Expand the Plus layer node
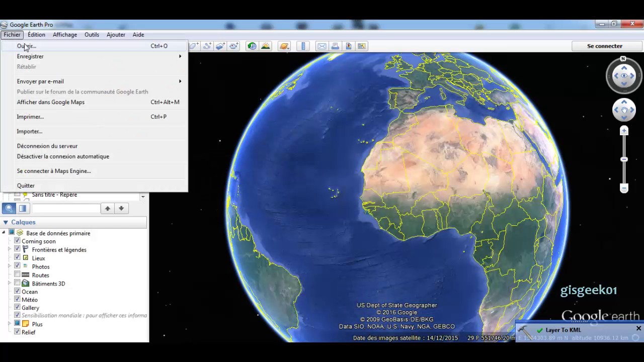 9,324
